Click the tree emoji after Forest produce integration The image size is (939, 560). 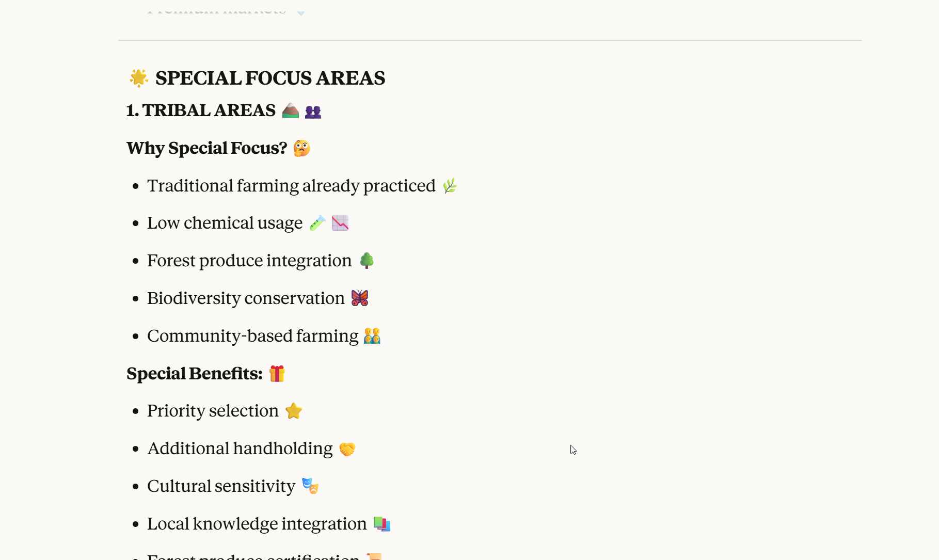[x=367, y=261]
